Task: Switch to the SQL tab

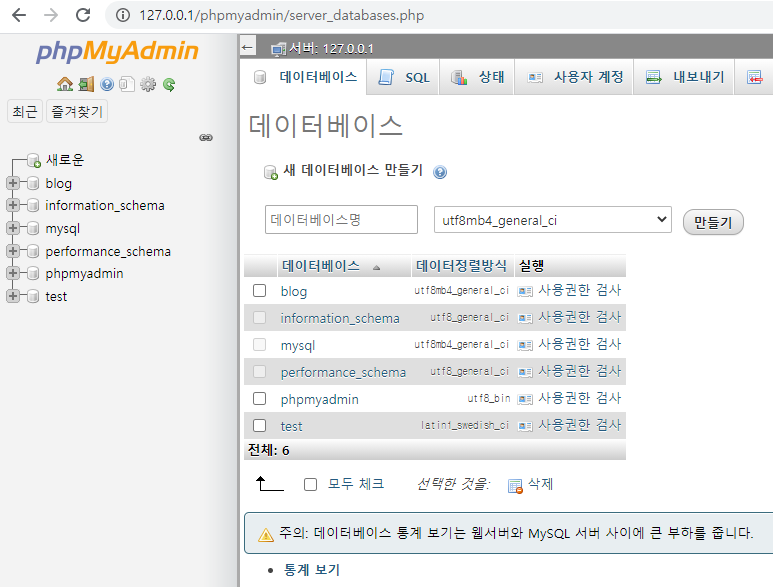Action: point(403,77)
